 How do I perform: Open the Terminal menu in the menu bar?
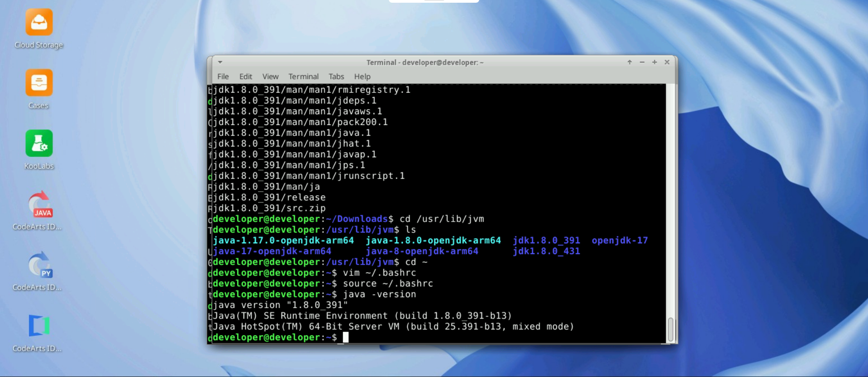tap(304, 77)
